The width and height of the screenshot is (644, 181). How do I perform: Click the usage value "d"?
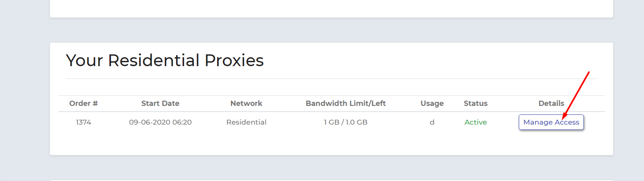432,122
